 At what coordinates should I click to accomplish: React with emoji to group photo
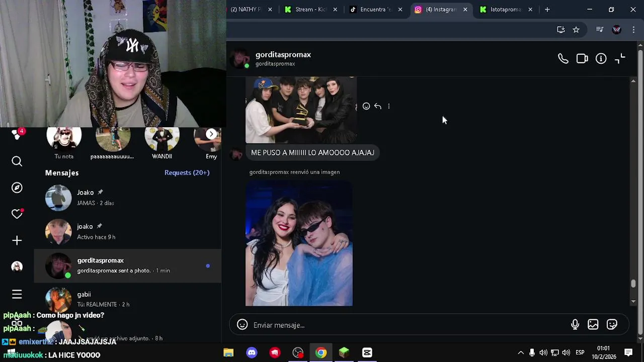coord(366,106)
